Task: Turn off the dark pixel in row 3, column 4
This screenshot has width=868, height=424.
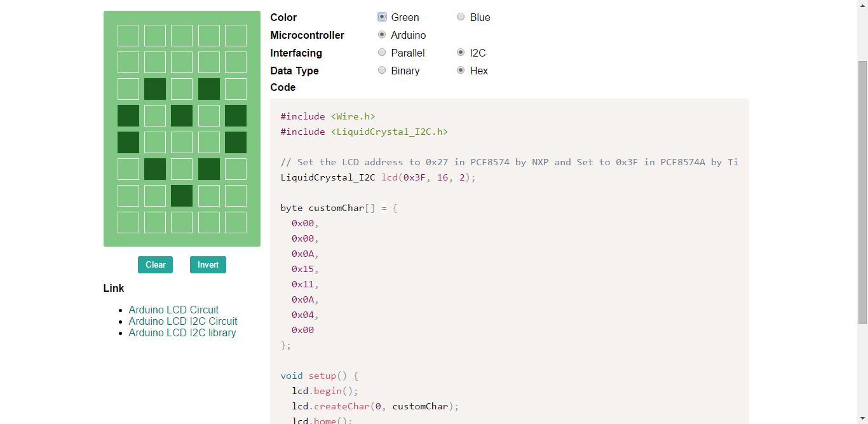Action: (x=209, y=89)
